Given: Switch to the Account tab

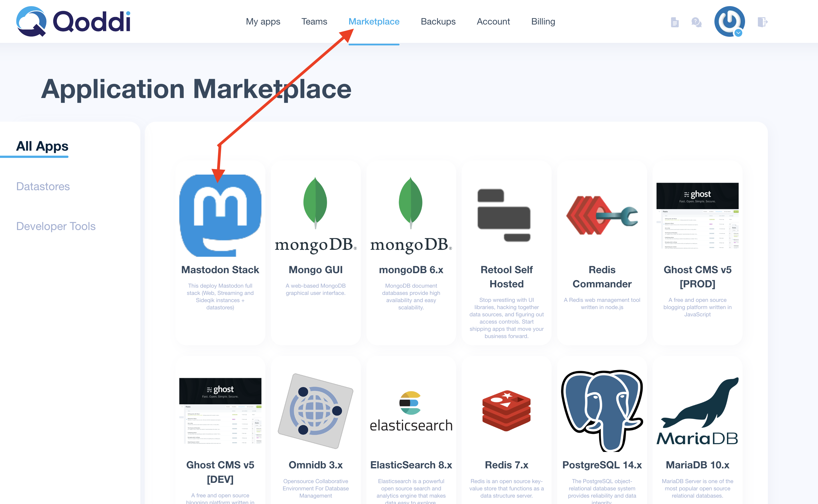Looking at the screenshot, I should (493, 22).
